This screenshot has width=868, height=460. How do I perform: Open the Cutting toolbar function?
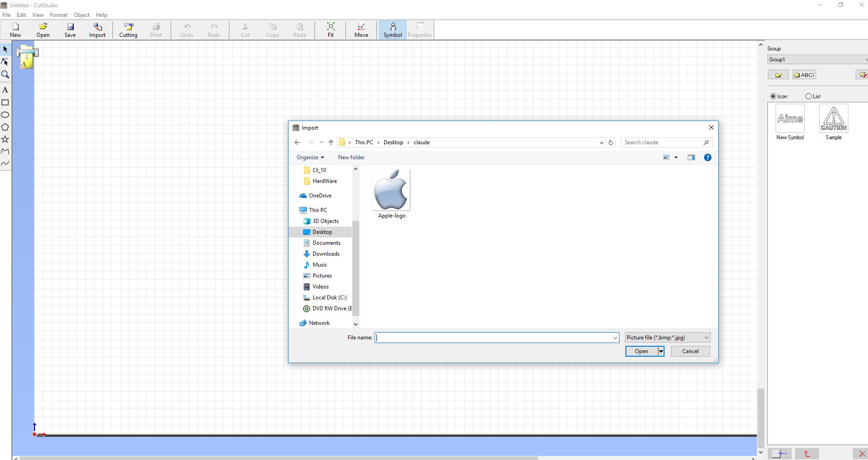click(x=128, y=30)
